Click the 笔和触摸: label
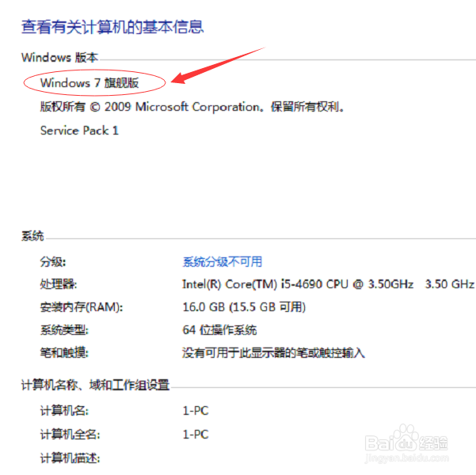Image resolution: width=476 pixels, height=475 pixels. (x=64, y=352)
